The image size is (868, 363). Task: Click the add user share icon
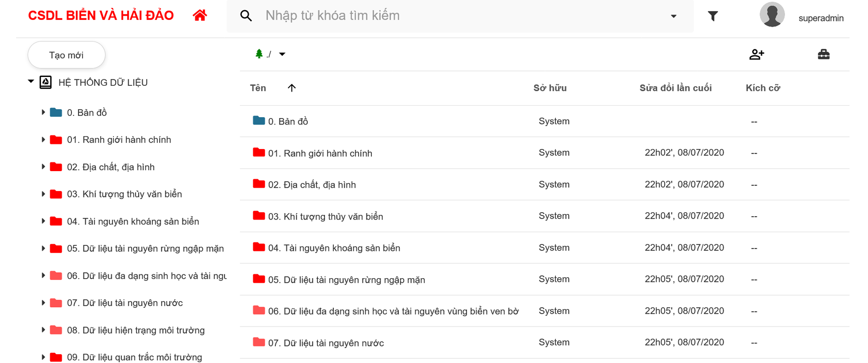[756, 54]
